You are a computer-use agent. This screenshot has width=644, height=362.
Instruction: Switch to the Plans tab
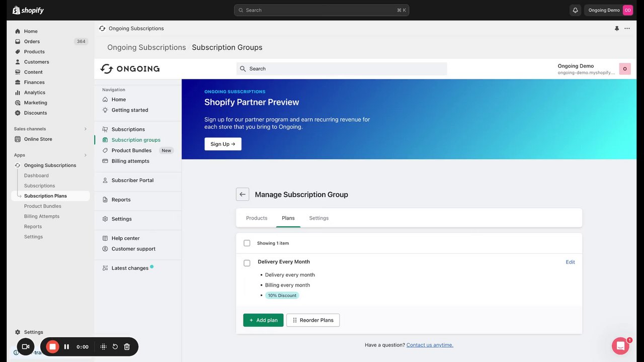[288, 218]
